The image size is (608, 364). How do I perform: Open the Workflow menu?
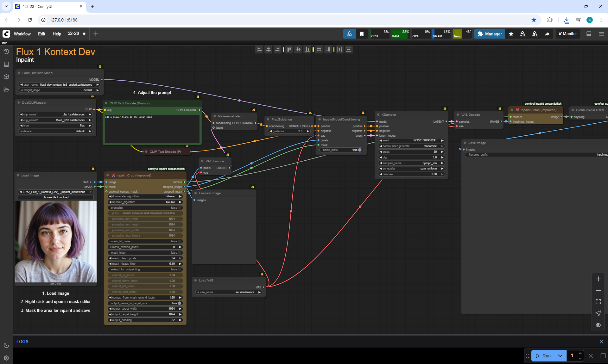[22, 34]
